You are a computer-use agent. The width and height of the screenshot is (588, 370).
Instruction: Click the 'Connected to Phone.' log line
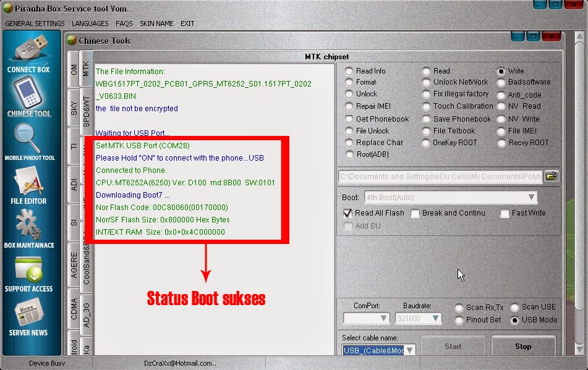[x=131, y=170]
